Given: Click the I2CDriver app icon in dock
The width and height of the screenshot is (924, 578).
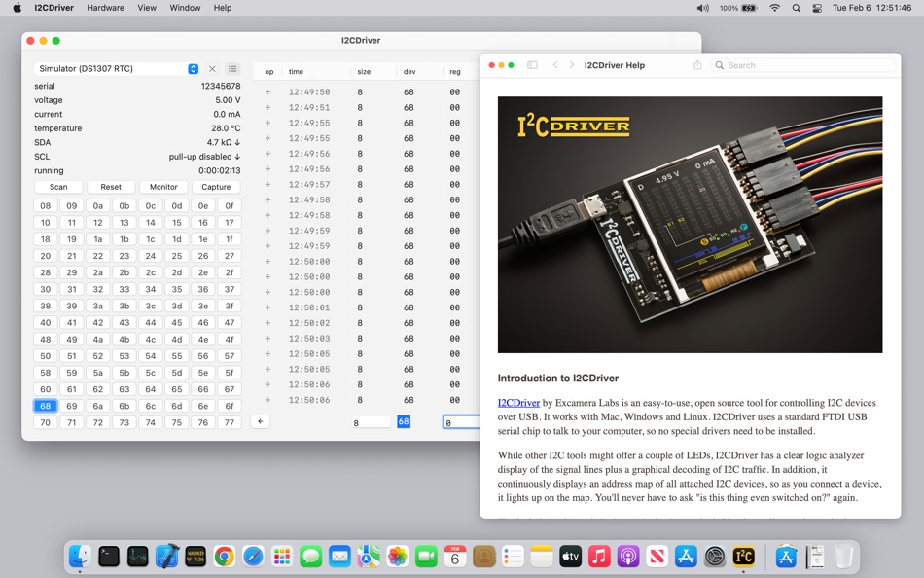Looking at the screenshot, I should 744,557.
